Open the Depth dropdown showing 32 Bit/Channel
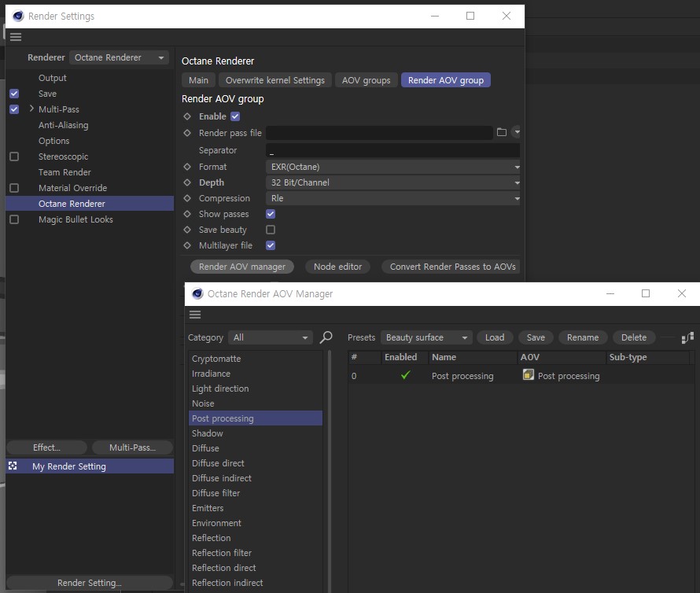Image resolution: width=700 pixels, height=593 pixels. 392,182
